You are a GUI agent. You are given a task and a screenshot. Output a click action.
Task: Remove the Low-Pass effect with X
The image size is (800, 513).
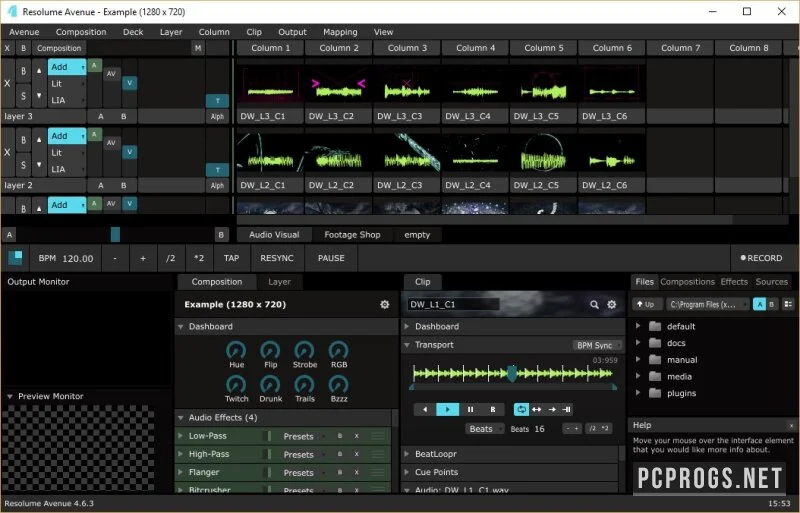point(357,436)
